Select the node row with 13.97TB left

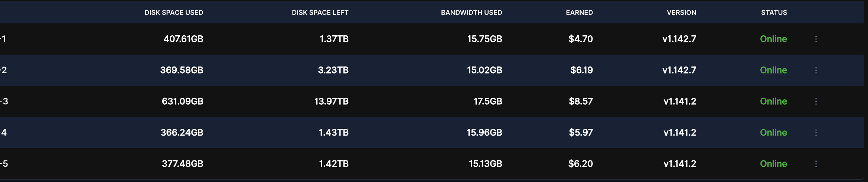click(x=331, y=101)
